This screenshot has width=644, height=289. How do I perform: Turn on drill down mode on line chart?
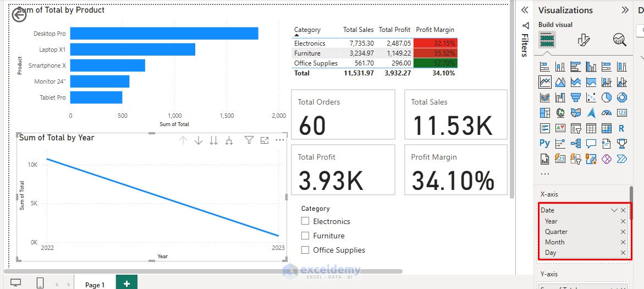tap(199, 140)
